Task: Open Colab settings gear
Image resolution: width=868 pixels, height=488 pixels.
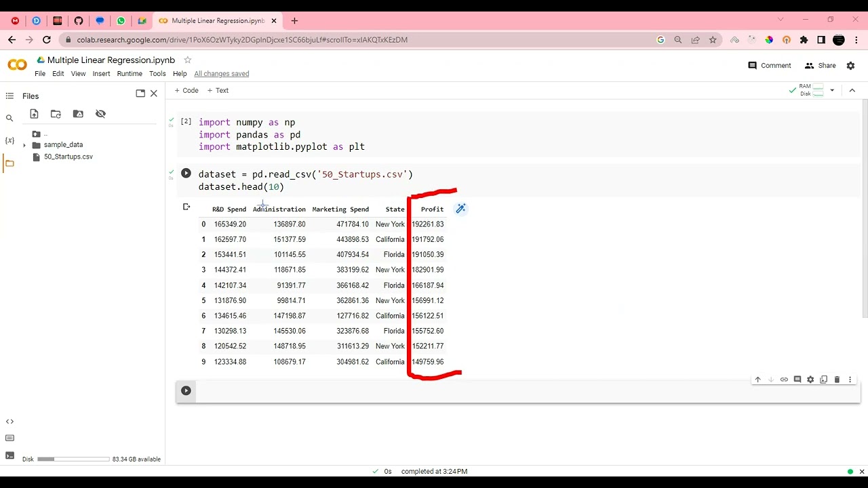Action: coord(851,66)
